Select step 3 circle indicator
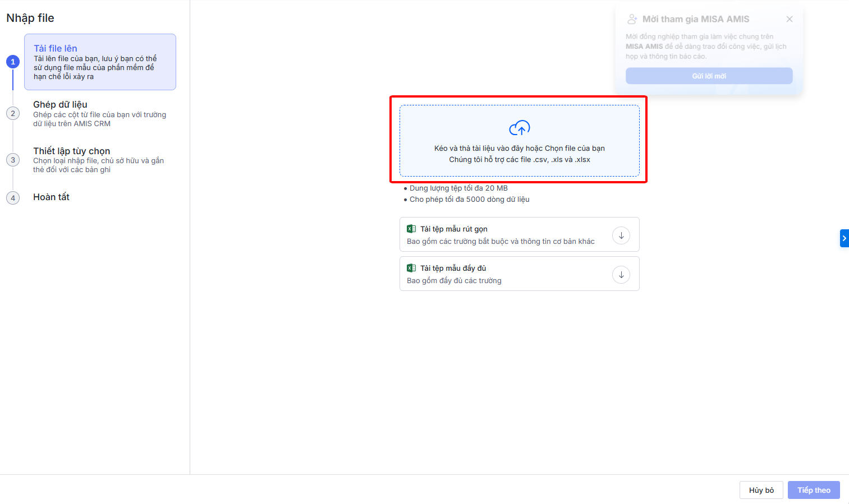 click(13, 160)
